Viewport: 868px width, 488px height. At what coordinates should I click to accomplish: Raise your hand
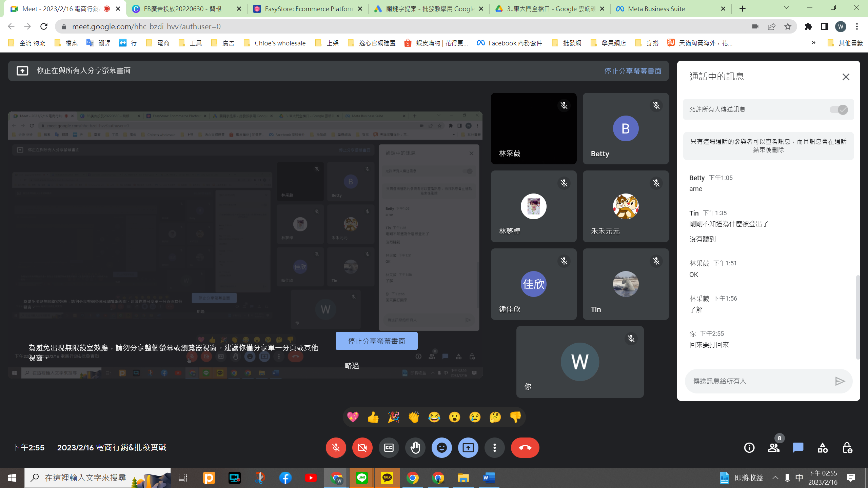pyautogui.click(x=415, y=448)
